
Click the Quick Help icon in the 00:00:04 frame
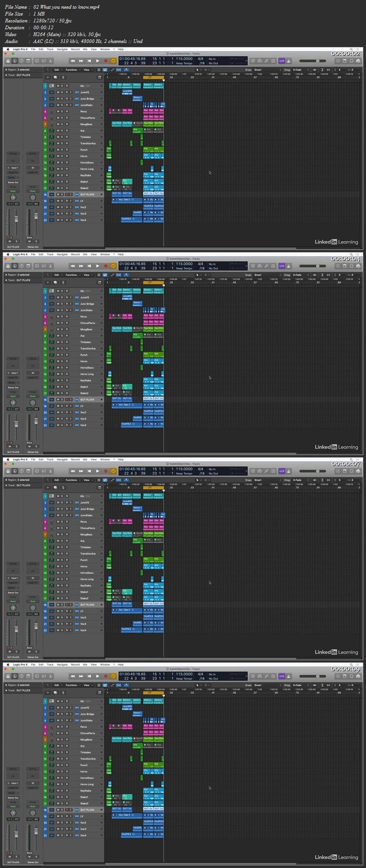coord(22,266)
